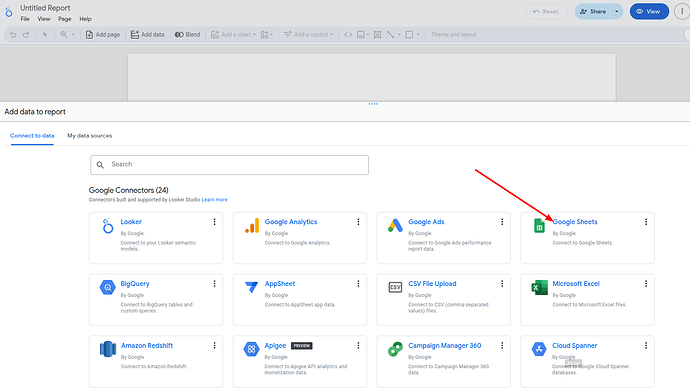The height and width of the screenshot is (390, 690).
Task: Click the blue View button
Action: (649, 11)
